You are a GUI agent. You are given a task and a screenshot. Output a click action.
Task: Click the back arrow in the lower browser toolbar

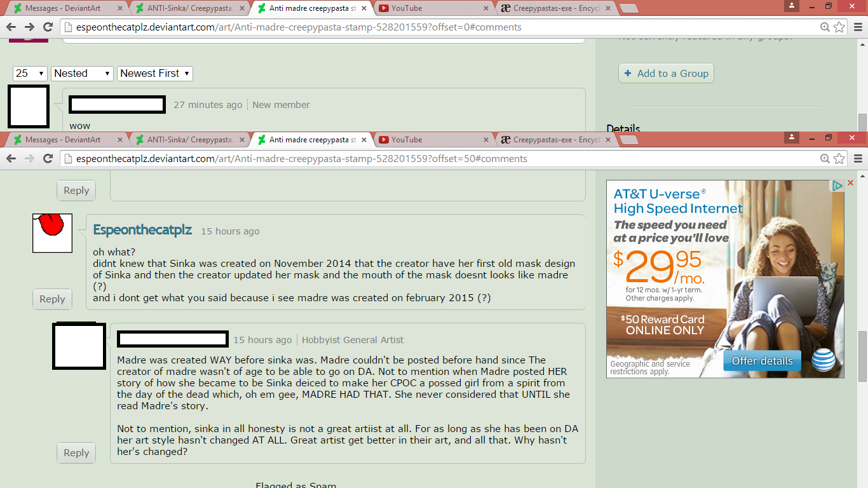pyautogui.click(x=11, y=158)
